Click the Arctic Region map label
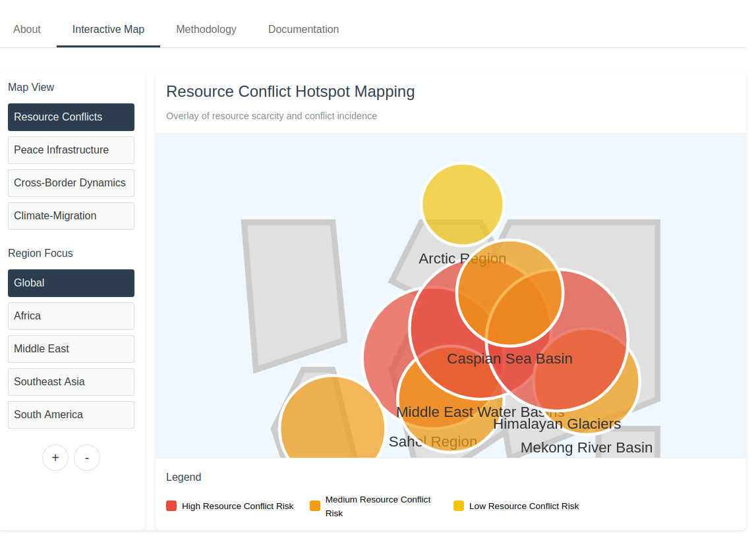Screen dimensions: 756x542 coord(463,258)
